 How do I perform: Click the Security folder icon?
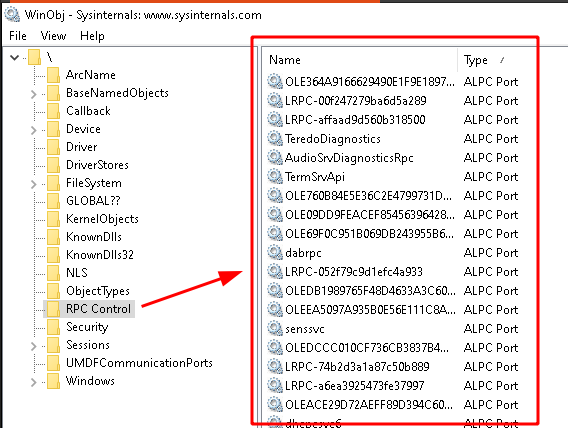click(53, 327)
